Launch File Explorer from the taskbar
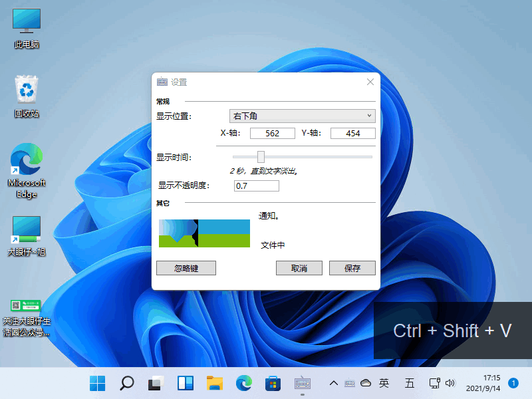Viewport: 532px width, 399px height. click(x=214, y=383)
